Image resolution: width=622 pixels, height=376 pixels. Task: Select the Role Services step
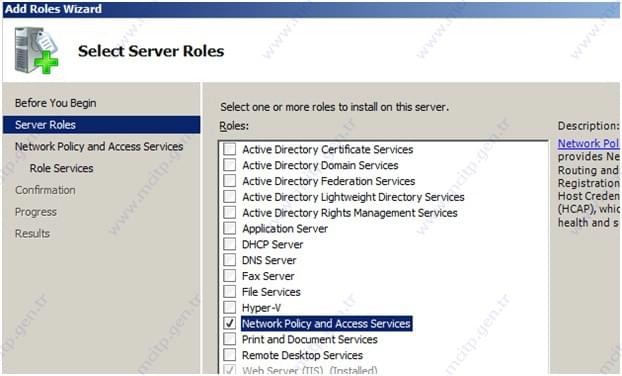(61, 168)
